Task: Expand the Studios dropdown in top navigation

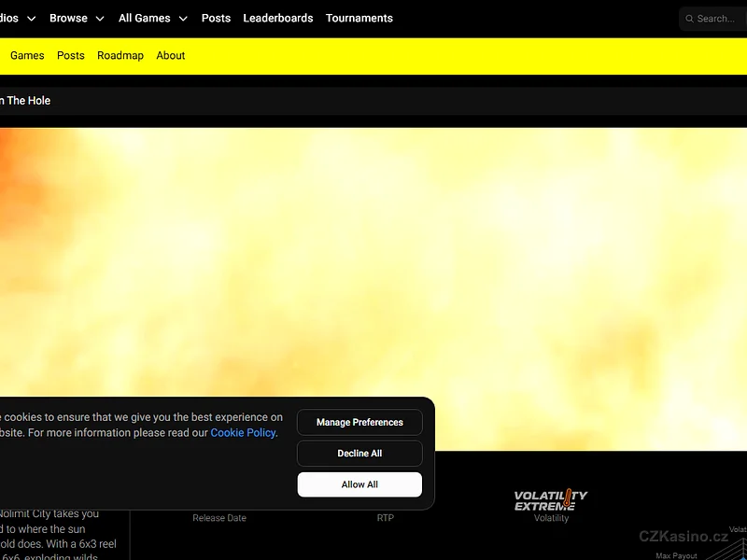Action: [x=17, y=18]
